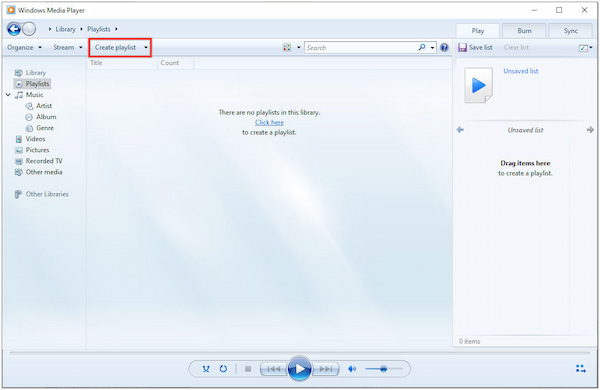Click the Clear list button
The height and width of the screenshot is (390, 600).
(516, 47)
